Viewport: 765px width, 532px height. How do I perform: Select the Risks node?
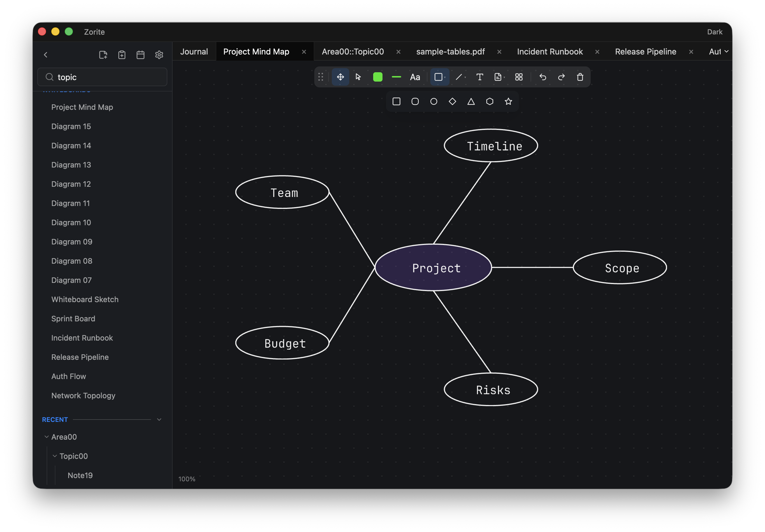[x=491, y=389]
